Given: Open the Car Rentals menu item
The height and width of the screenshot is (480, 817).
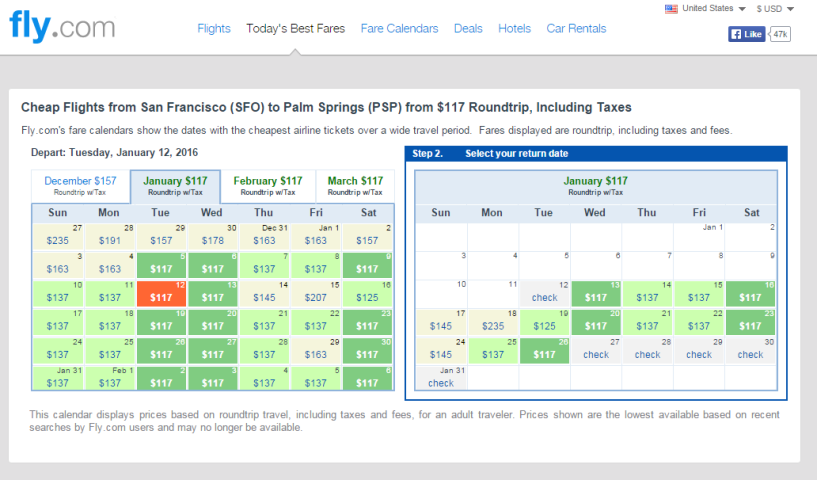Looking at the screenshot, I should (576, 29).
